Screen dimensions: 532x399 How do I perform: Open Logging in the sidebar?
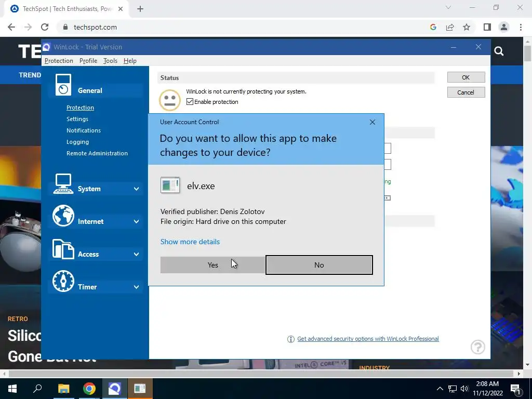(x=78, y=142)
